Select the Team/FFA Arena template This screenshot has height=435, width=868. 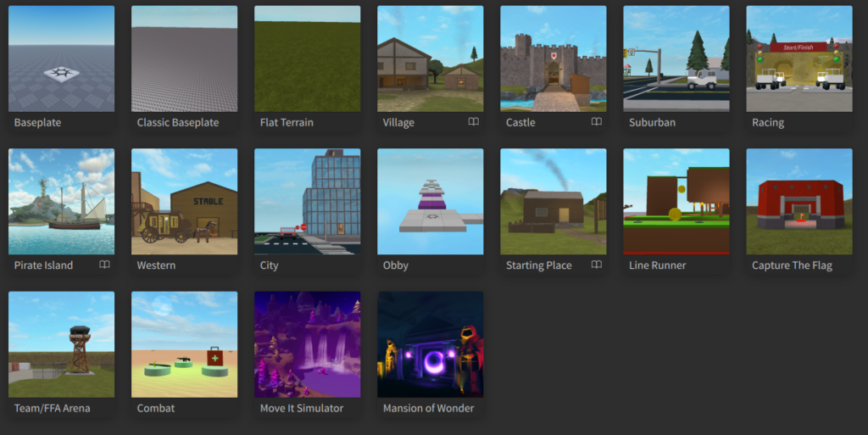(61, 343)
